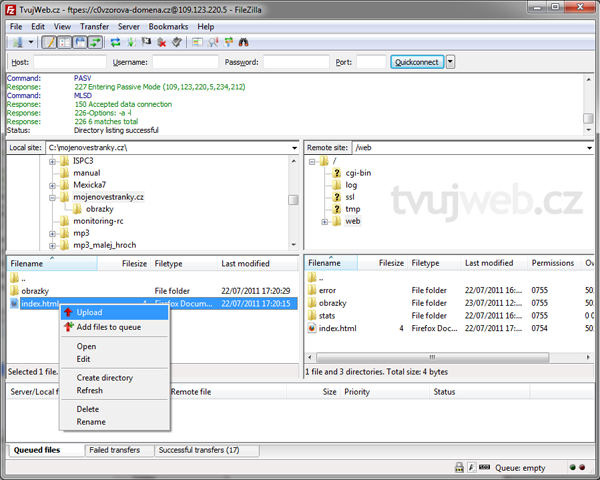The image size is (600, 480).
Task: Click the Quickconnect button
Action: pos(417,62)
